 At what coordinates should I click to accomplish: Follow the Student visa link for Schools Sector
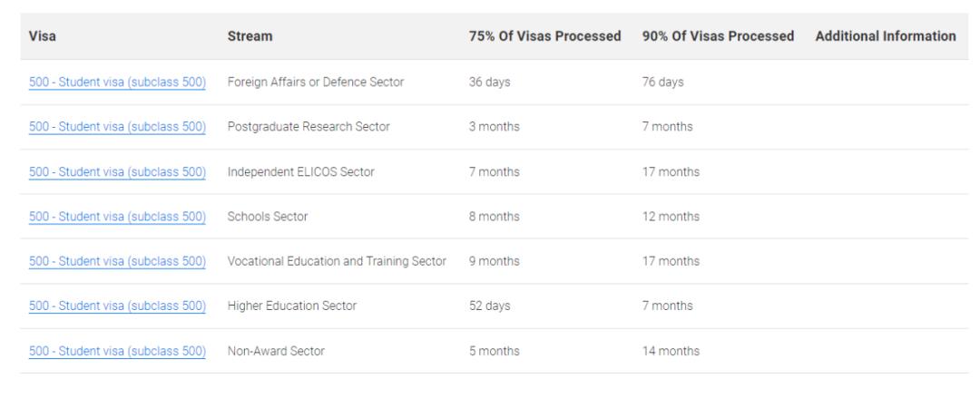(x=117, y=217)
